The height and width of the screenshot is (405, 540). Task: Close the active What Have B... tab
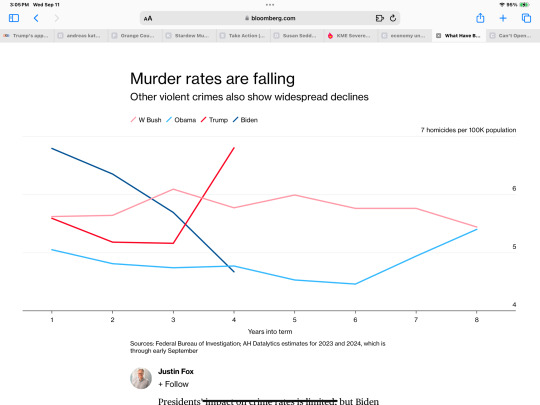[x=438, y=35]
